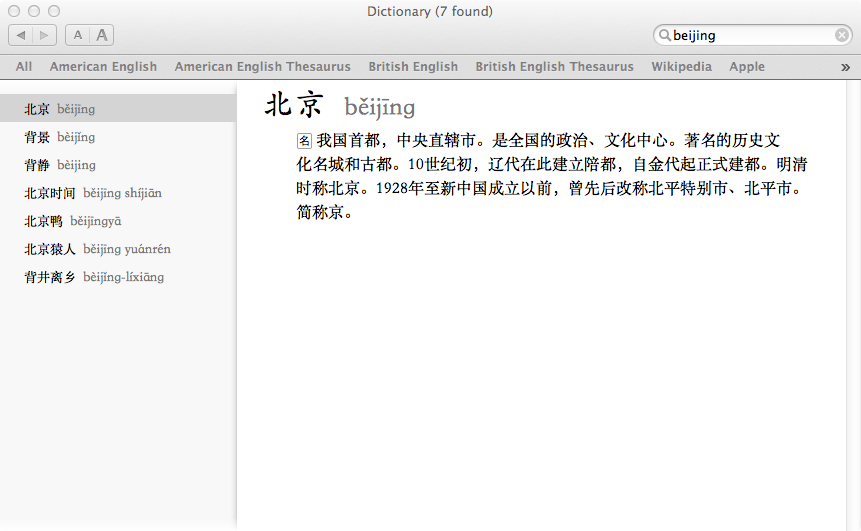Screen dimensions: 861x531
Task: Click the 北京 headword in the definition pane
Action: (294, 105)
